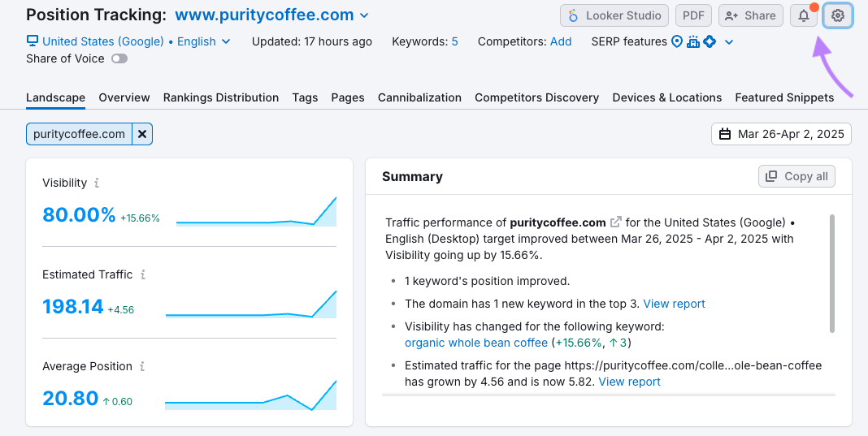Open external link icon beside puritycoffee.com
Viewport: 868px width, 436px height.
616,222
